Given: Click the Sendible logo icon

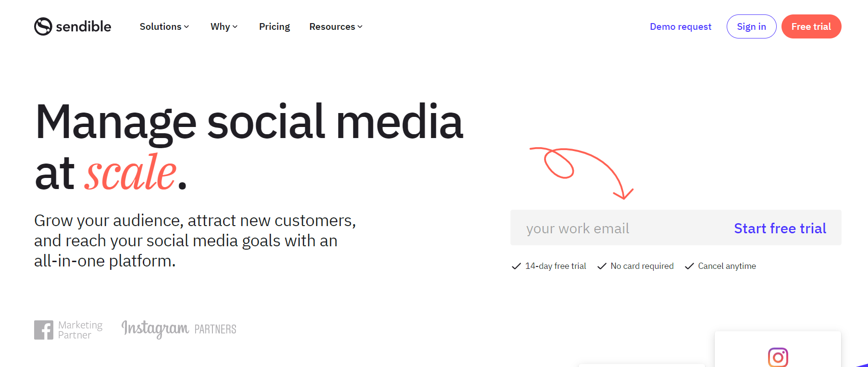Looking at the screenshot, I should click(x=43, y=26).
